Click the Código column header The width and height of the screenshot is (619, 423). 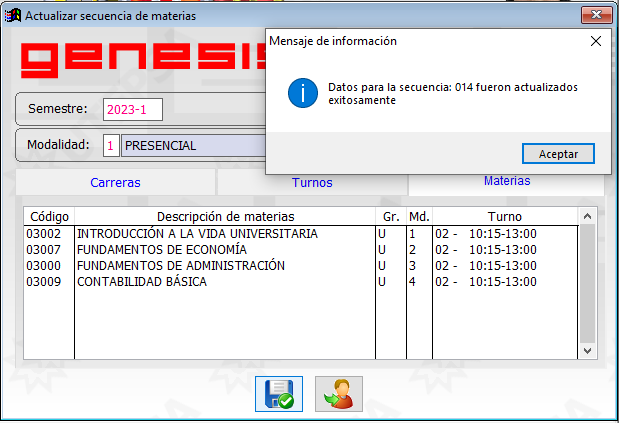[49, 216]
